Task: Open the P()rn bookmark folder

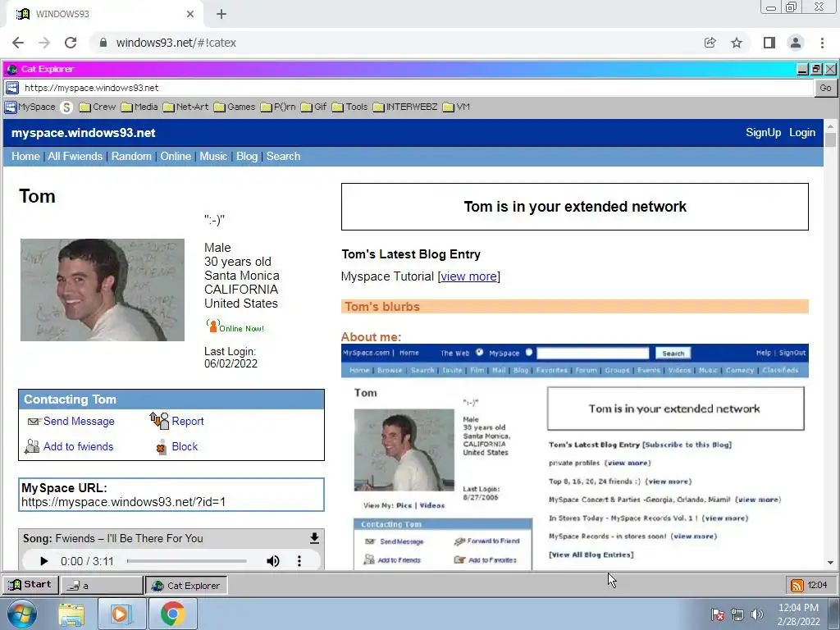Action: 278,107
